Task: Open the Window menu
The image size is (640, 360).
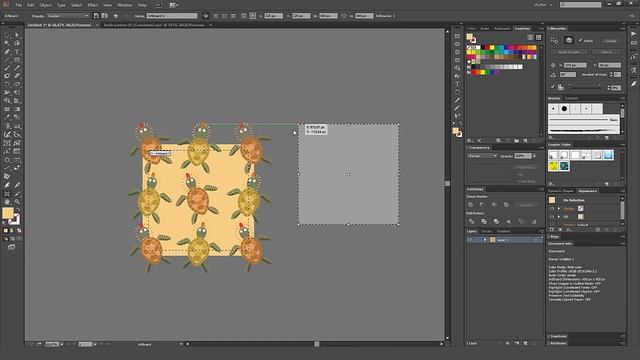Action: (124, 5)
